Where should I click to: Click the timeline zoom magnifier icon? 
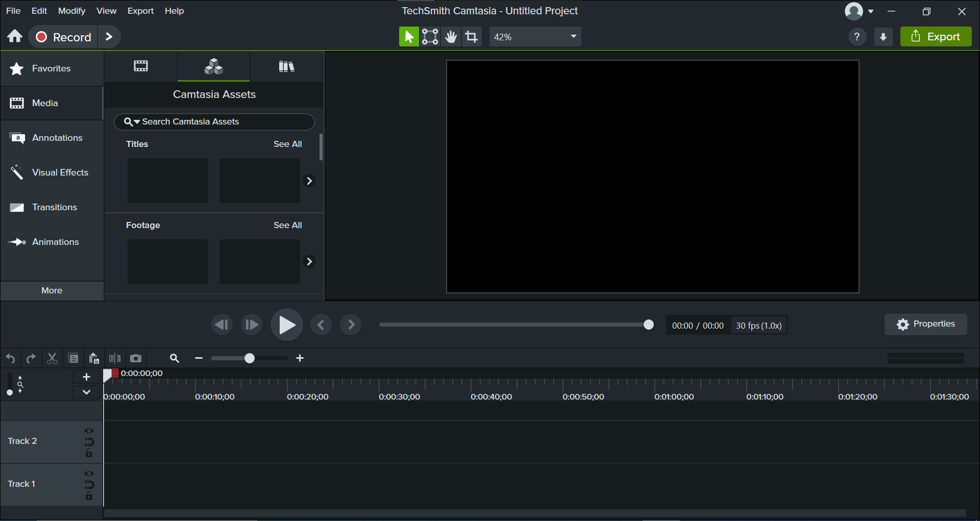175,358
